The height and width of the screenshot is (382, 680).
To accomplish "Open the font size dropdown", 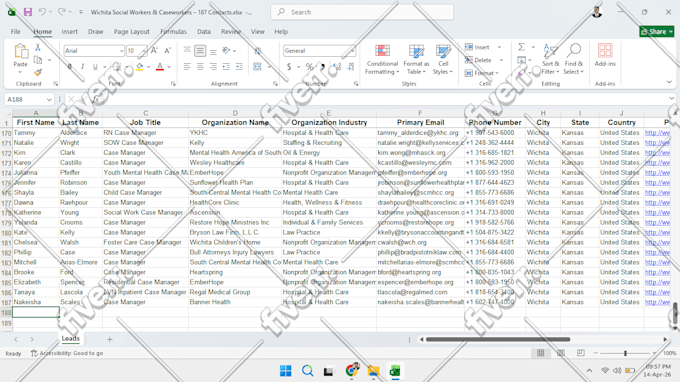I will pos(144,51).
